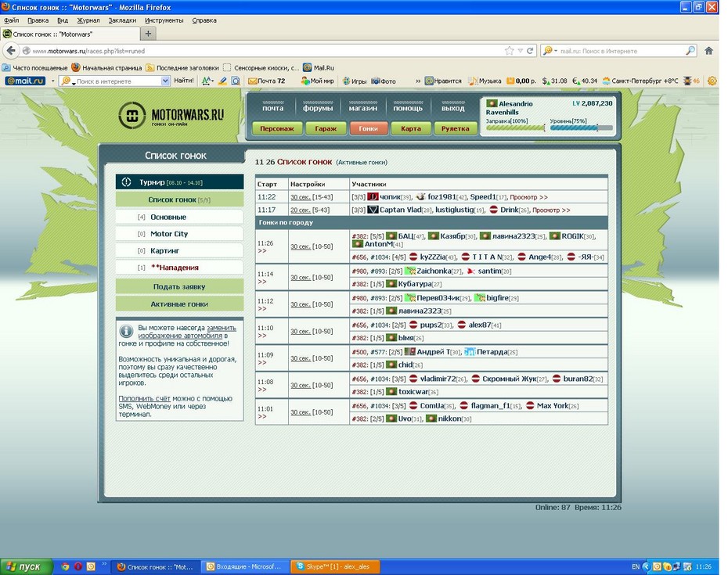
Task: Click the clan emblem next to чопик
Action: [x=373, y=197]
